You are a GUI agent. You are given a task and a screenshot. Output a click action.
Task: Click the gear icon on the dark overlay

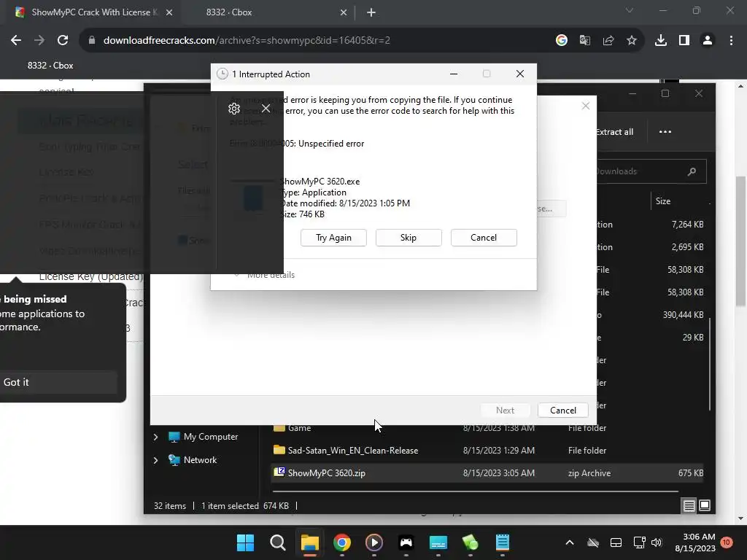coord(234,109)
